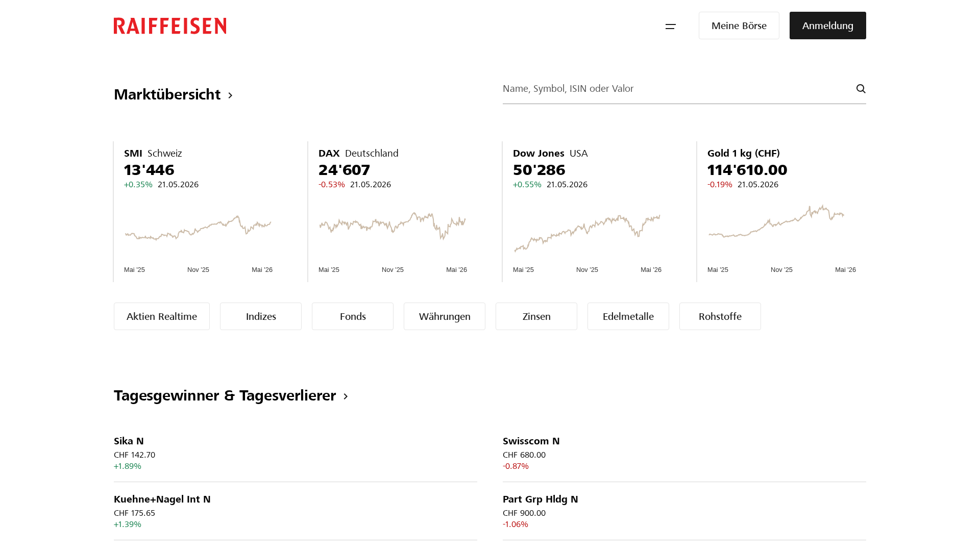Click the Gold change -0.19%
The height and width of the screenshot is (551, 980).
[720, 185]
